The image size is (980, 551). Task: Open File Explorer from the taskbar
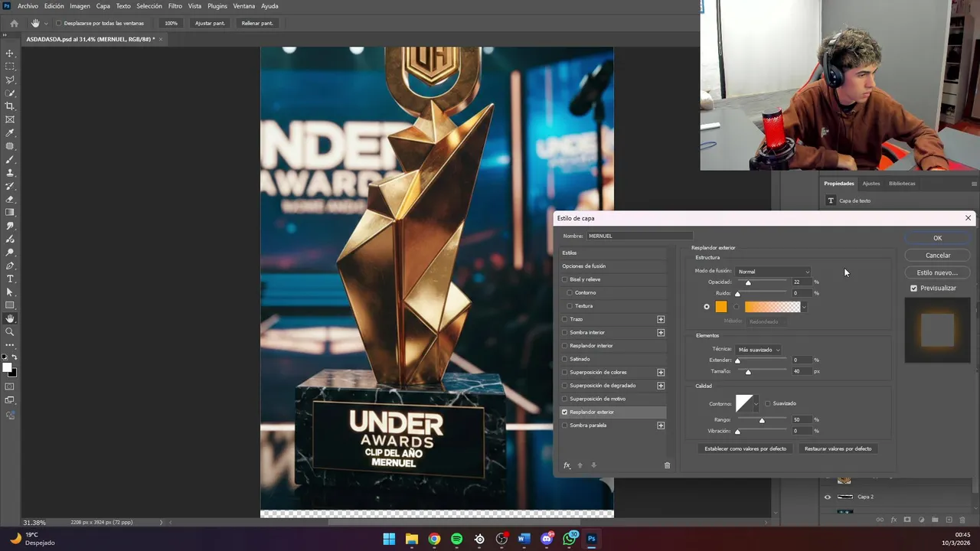coord(412,539)
